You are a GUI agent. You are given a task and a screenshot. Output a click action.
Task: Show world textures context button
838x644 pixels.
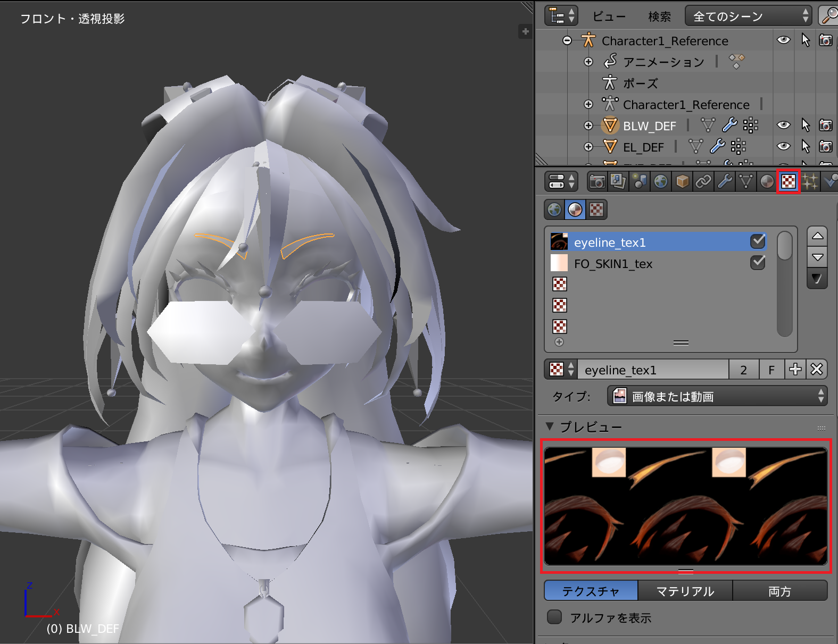point(554,210)
